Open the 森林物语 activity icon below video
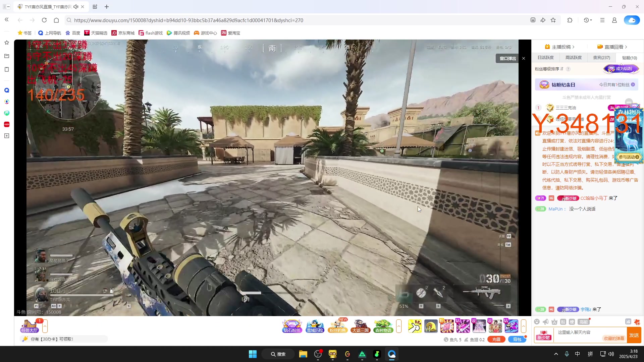The width and height of the screenshot is (644, 362). click(x=383, y=326)
